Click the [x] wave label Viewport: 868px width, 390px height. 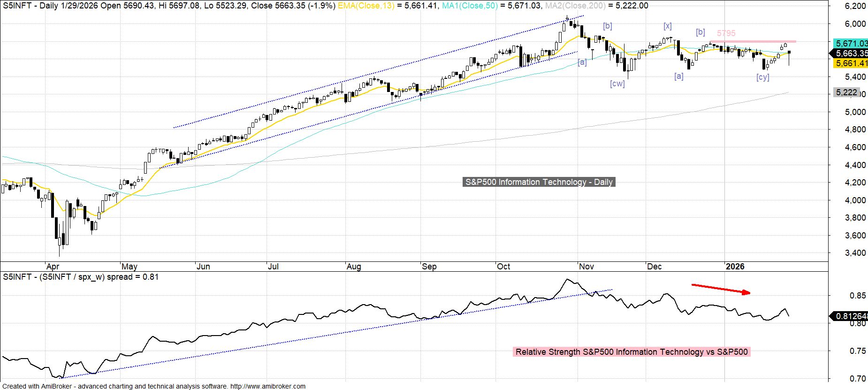(667, 26)
